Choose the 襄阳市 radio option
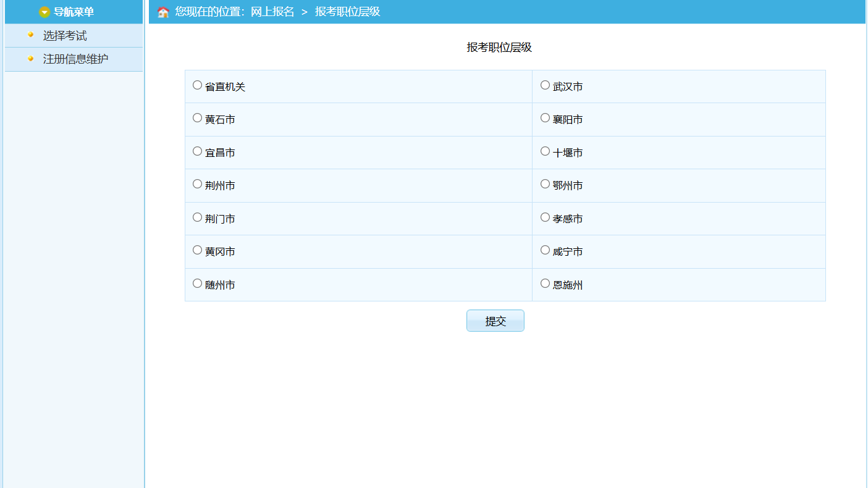 545,118
